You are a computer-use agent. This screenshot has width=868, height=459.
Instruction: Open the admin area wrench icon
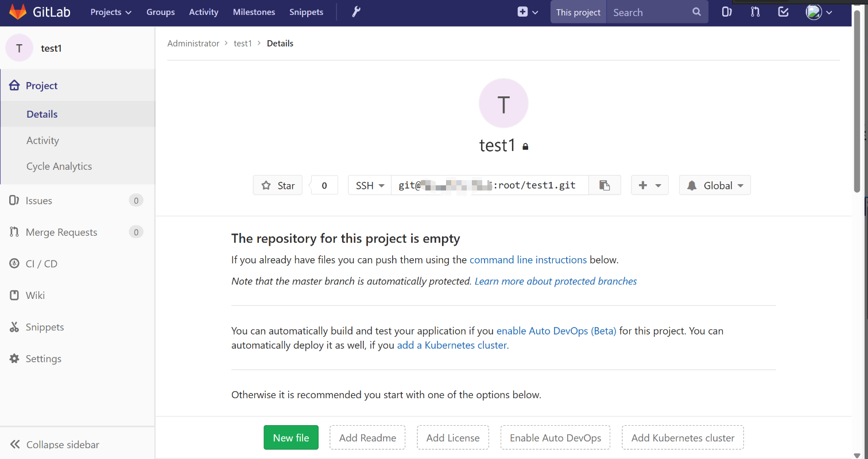tap(356, 12)
